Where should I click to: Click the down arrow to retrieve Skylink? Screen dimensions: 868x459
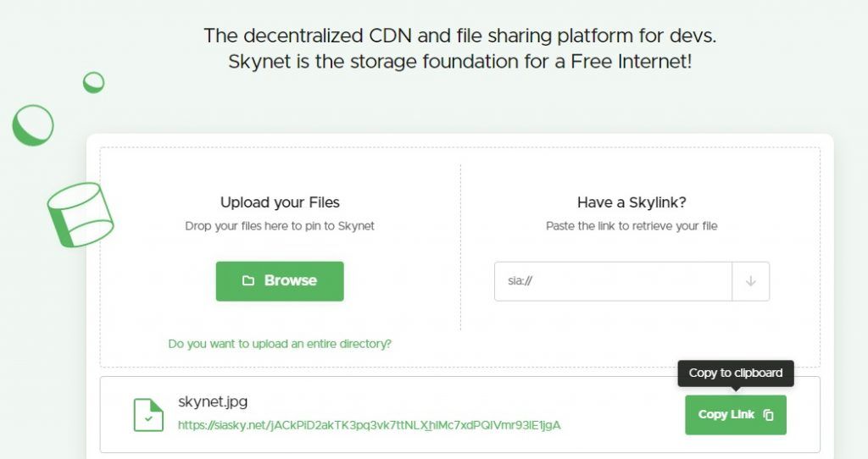coord(751,281)
